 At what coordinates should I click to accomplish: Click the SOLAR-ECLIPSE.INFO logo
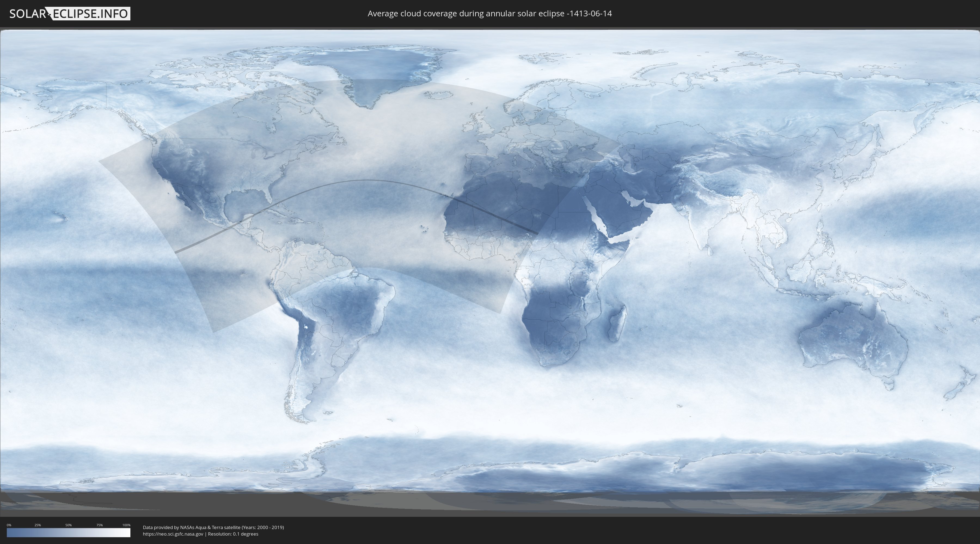point(69,14)
